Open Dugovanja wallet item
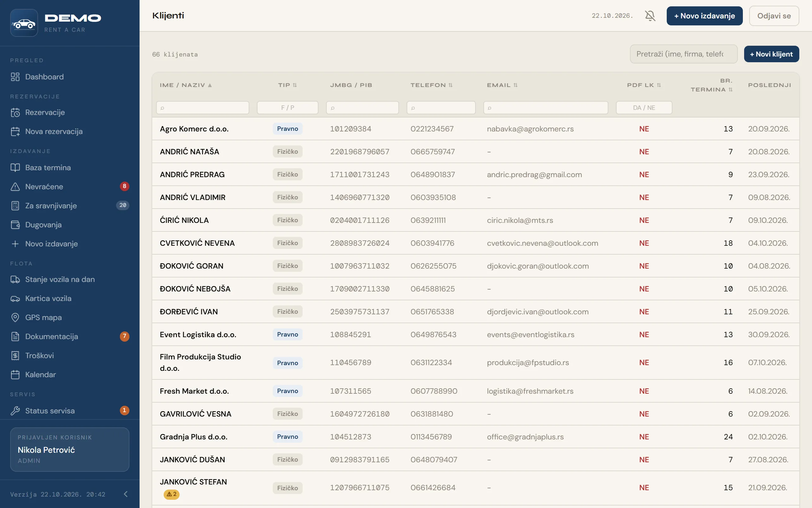812x508 pixels. pyautogui.click(x=69, y=225)
